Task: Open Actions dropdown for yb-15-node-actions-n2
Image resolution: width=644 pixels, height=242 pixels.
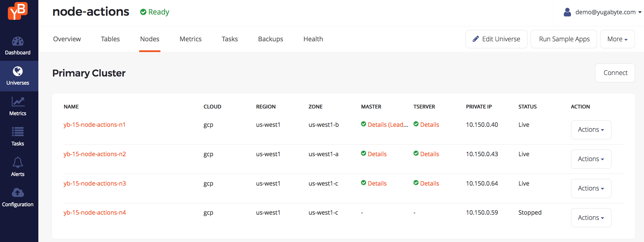Action: pos(591,159)
